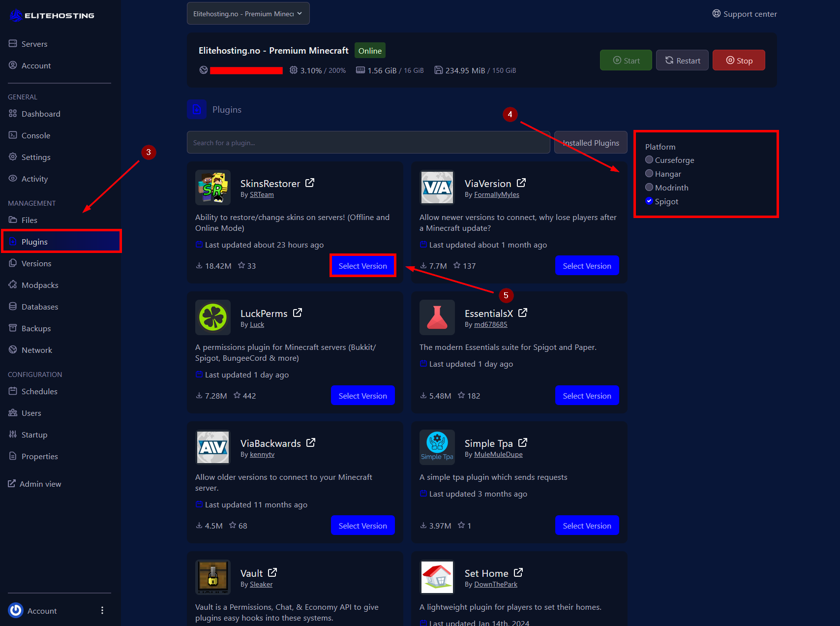Click the Support center lifebuoy icon
The width and height of the screenshot is (840, 626).
717,13
